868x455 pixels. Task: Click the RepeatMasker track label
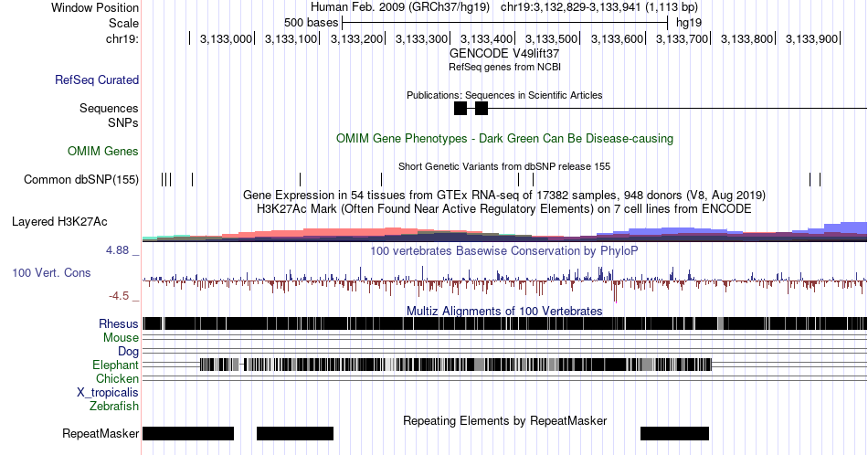coord(101,433)
